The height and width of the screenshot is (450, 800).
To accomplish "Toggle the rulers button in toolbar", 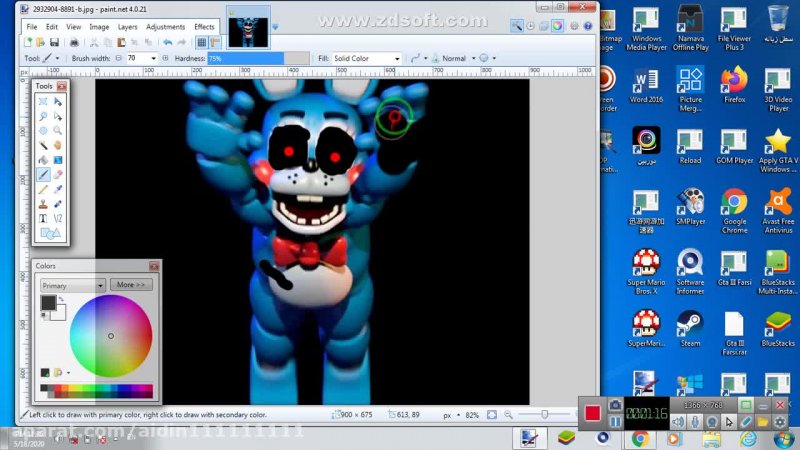I will click(x=215, y=43).
